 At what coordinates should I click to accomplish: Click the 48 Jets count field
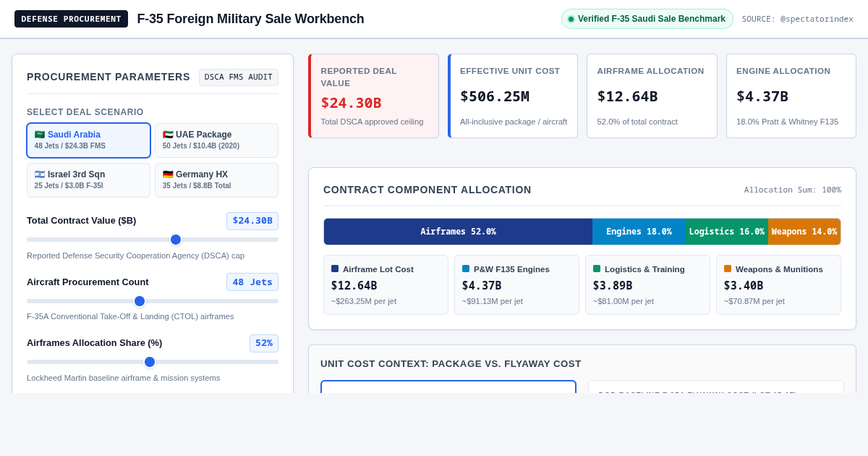252,282
